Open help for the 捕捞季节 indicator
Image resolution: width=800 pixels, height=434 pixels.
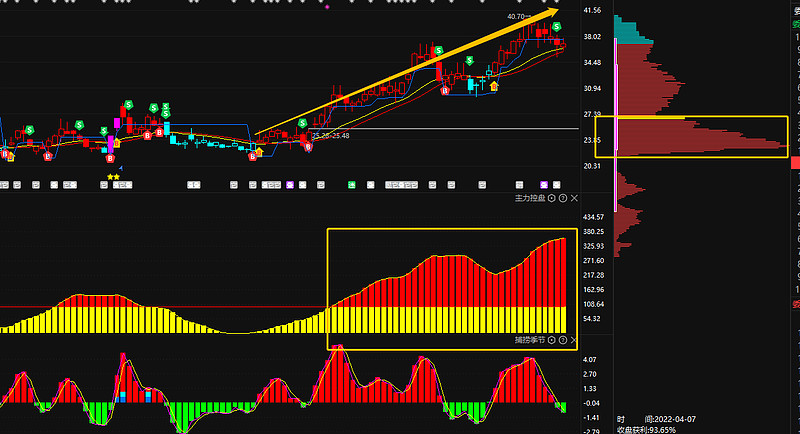click(563, 341)
